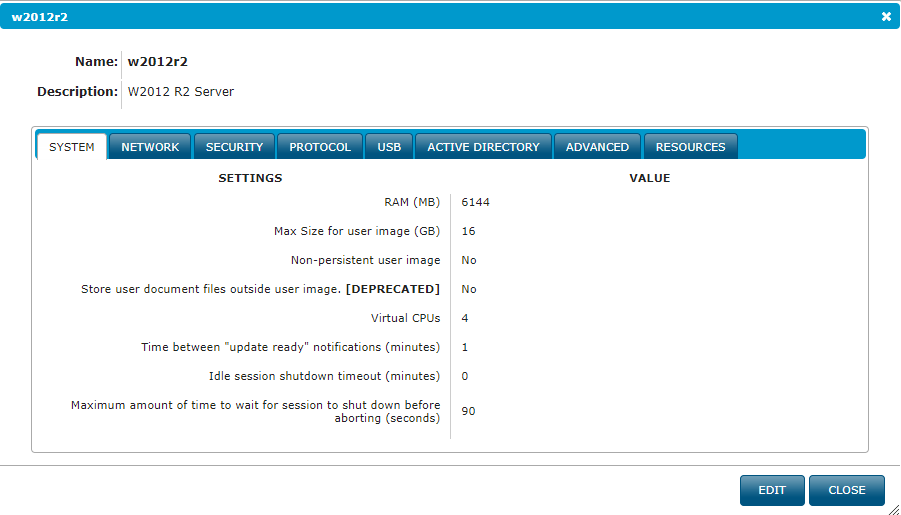Click the Idle session shutdown timeout label

click(325, 376)
